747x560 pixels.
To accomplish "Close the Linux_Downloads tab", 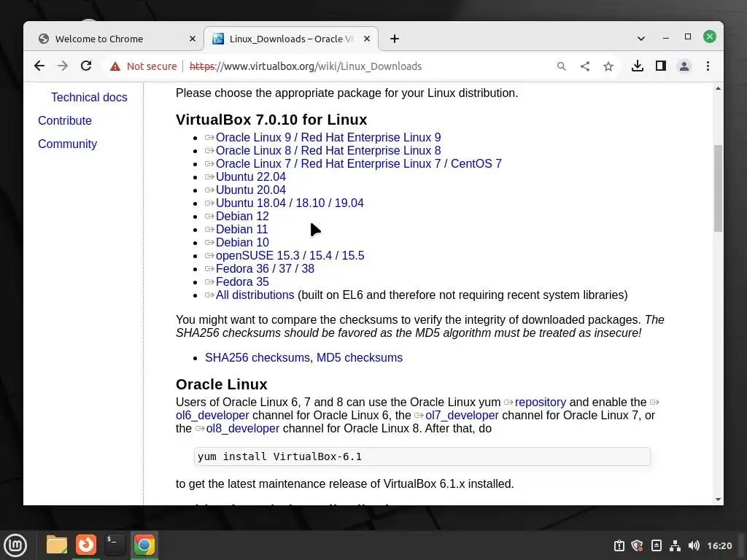I will click(367, 39).
